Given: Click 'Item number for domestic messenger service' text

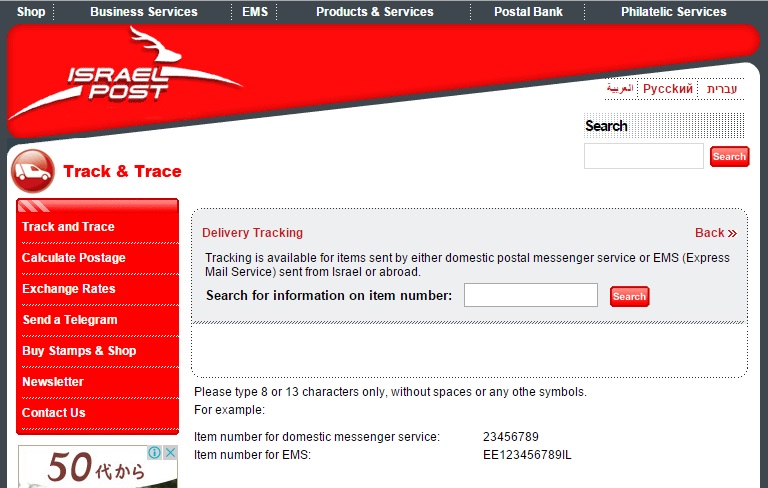Looking at the screenshot, I should coord(317,437).
